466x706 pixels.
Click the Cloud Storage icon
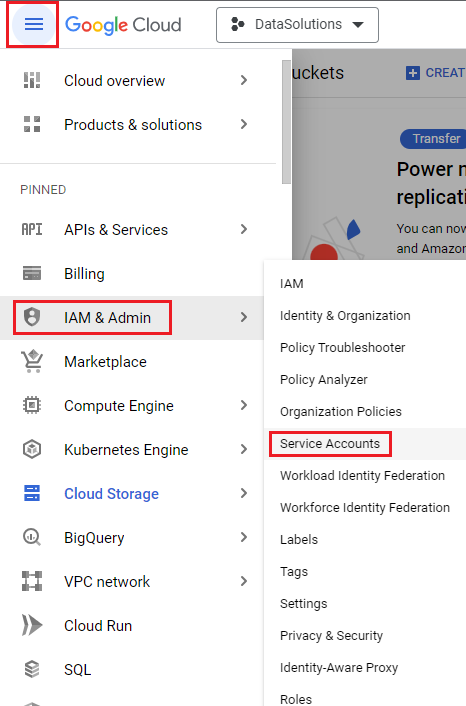(32, 493)
